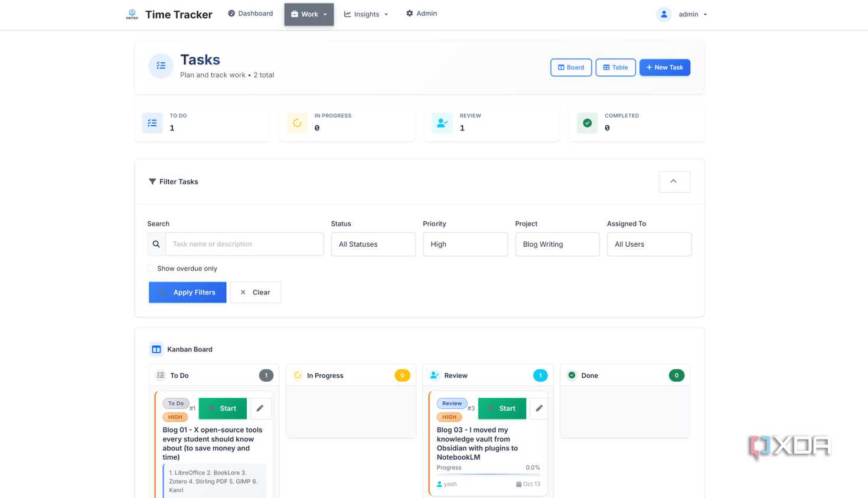Click the search magnifier icon
This screenshot has height=498, width=868.
156,244
